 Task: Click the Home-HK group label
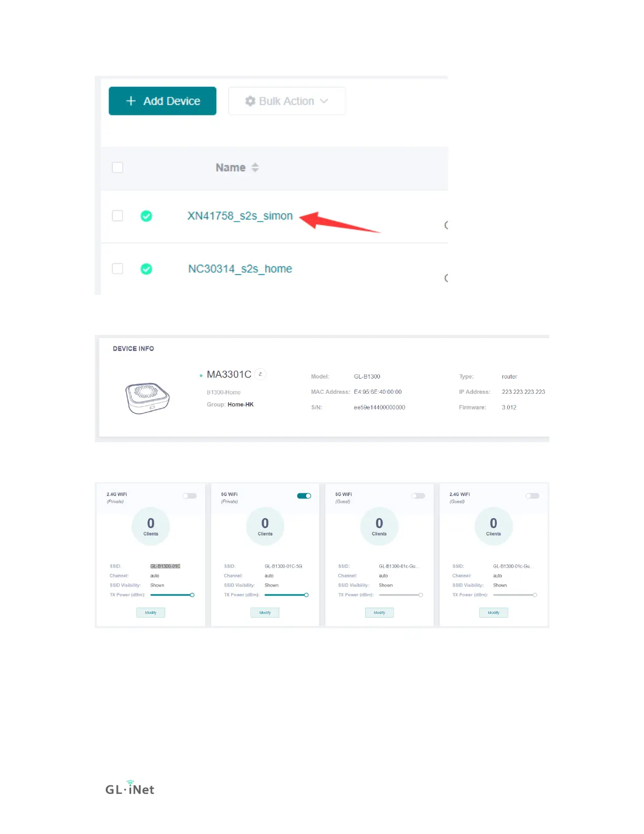pyautogui.click(x=240, y=404)
